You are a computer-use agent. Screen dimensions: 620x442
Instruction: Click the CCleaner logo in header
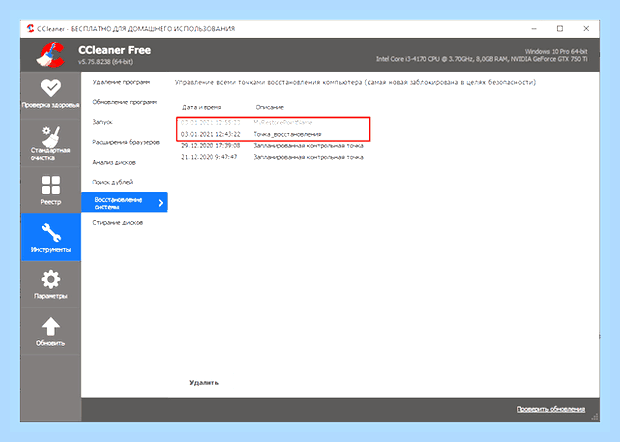coord(51,55)
